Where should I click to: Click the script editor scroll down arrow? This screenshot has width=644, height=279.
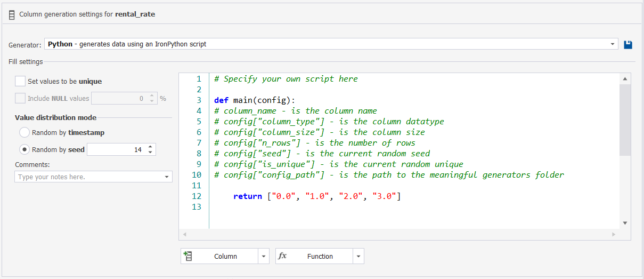click(625, 223)
